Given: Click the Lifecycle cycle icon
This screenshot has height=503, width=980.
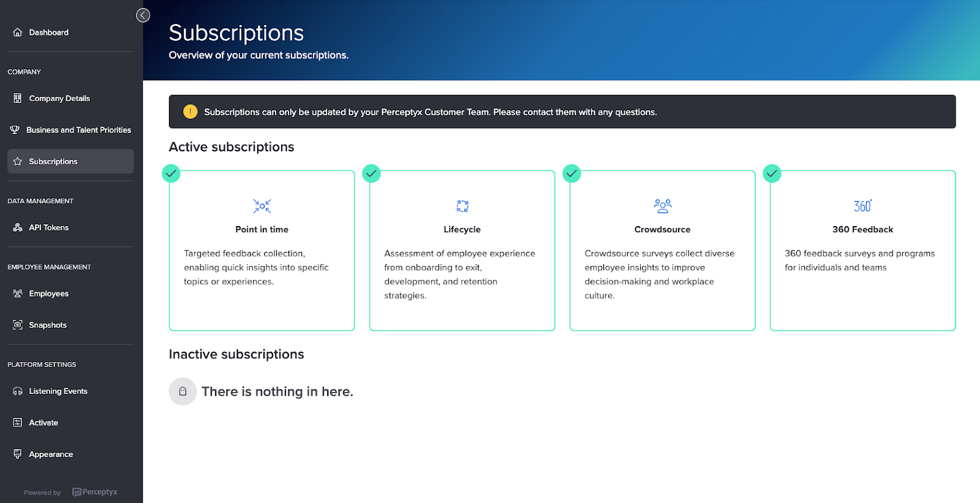Looking at the screenshot, I should [x=462, y=206].
